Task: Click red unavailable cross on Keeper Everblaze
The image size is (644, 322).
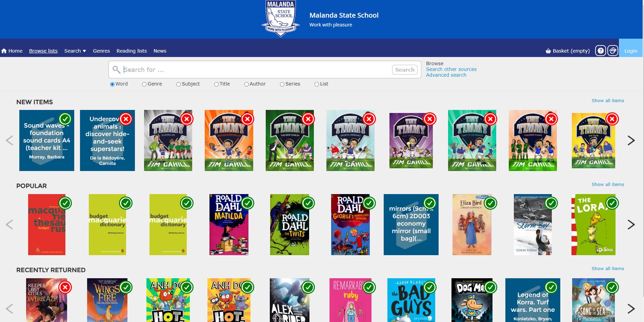Action: 65,287
